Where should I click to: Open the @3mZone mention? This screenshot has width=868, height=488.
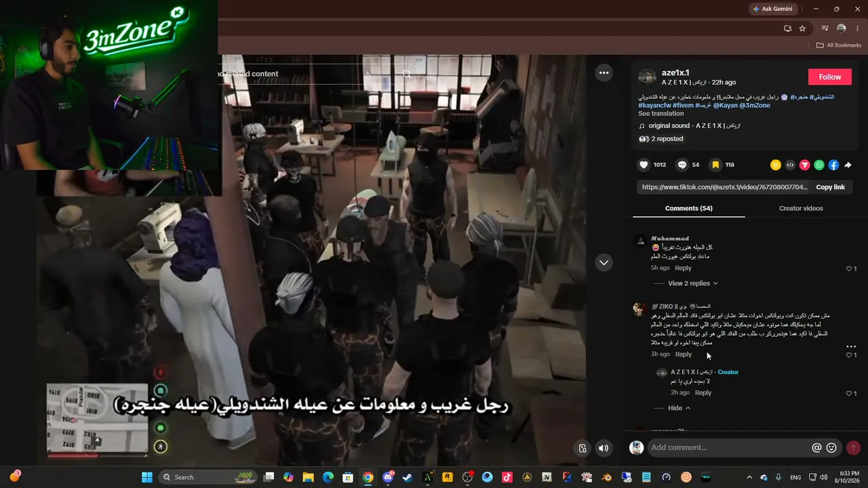[x=753, y=105]
